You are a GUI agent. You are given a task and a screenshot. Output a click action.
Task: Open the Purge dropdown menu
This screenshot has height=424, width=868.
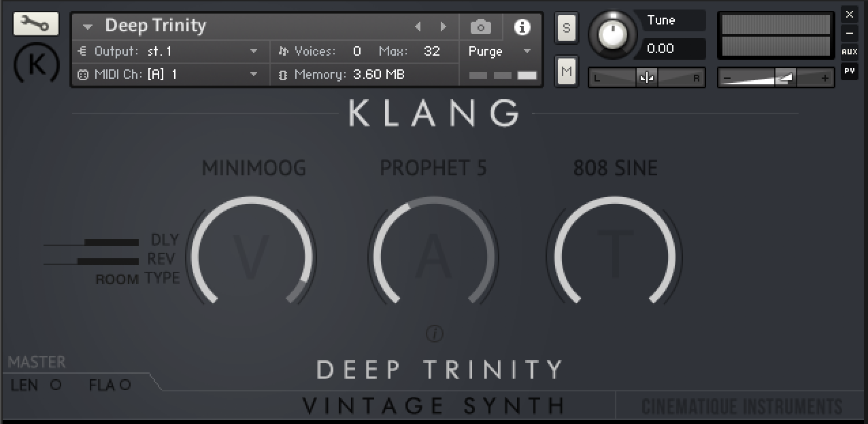[500, 52]
